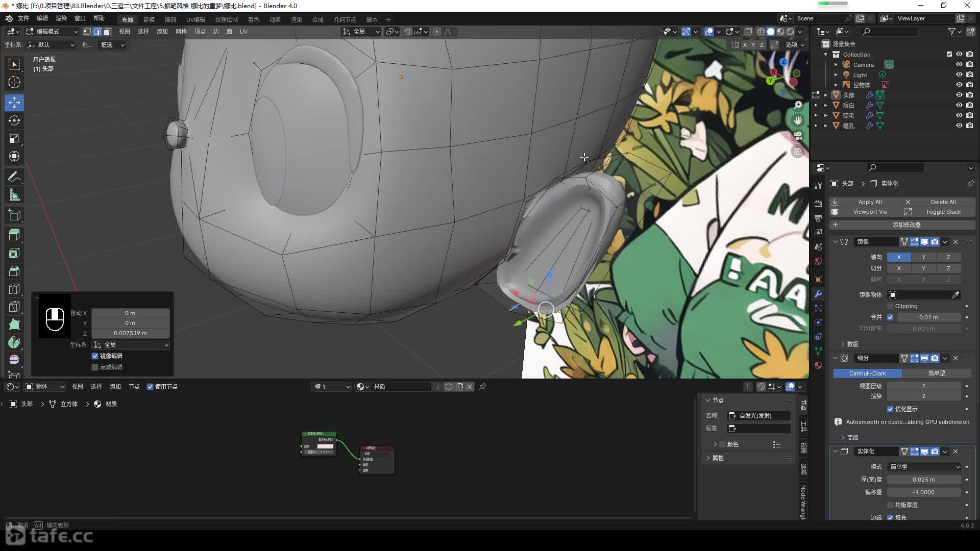Collapse the Collection tree in outliner
Screen dimensions: 980x551
tap(825, 55)
